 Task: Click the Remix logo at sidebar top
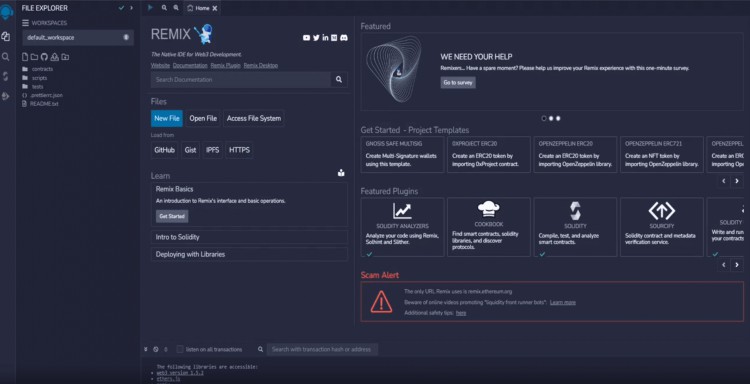[x=6, y=11]
